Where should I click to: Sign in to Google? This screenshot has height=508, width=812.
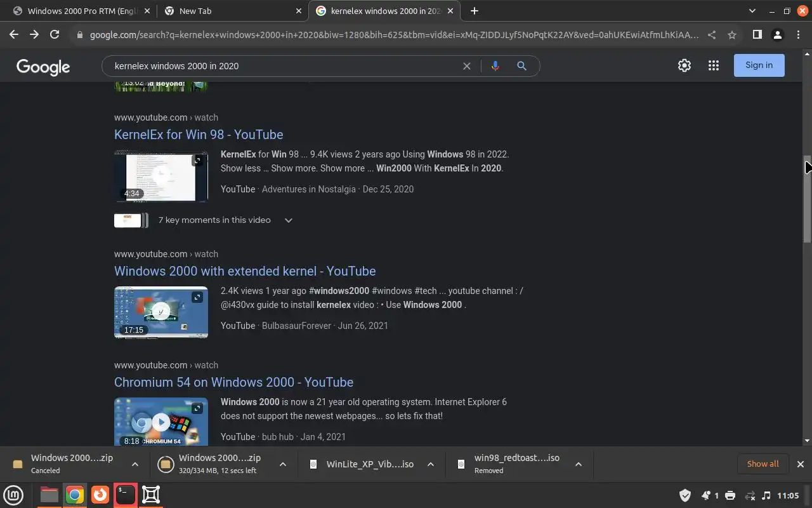pos(759,65)
